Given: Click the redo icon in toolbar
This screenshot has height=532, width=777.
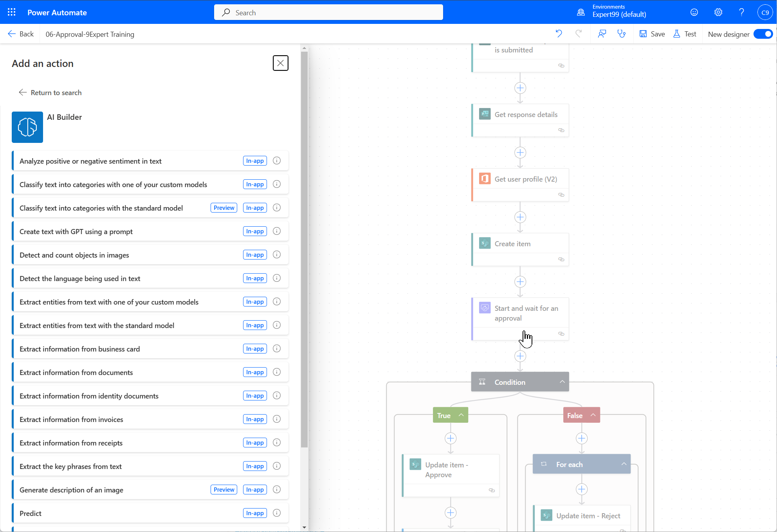Looking at the screenshot, I should click(x=579, y=34).
